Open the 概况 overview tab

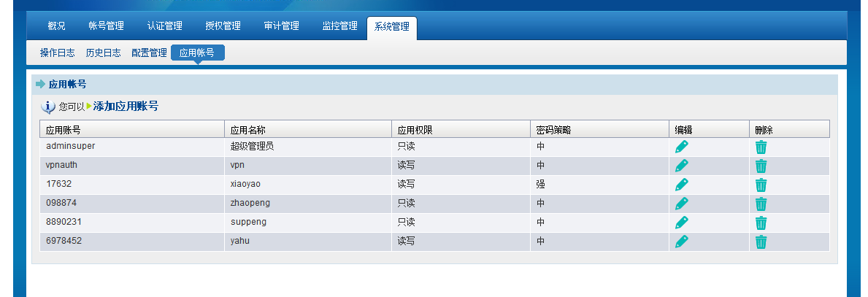click(56, 26)
